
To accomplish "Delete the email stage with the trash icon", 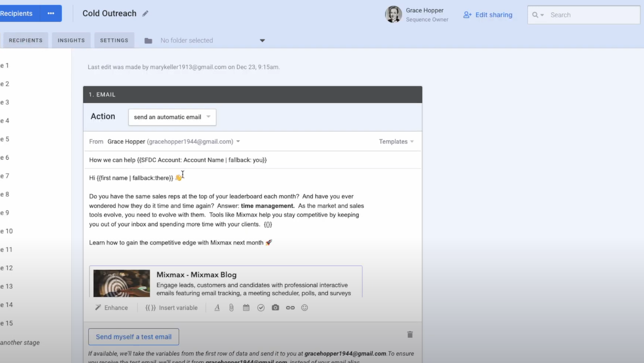I will pos(410,334).
